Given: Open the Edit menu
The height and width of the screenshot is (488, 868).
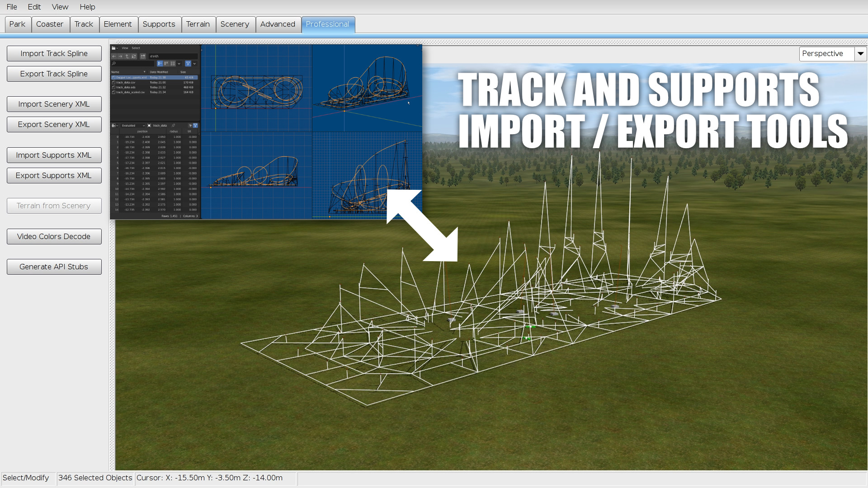Looking at the screenshot, I should [34, 7].
